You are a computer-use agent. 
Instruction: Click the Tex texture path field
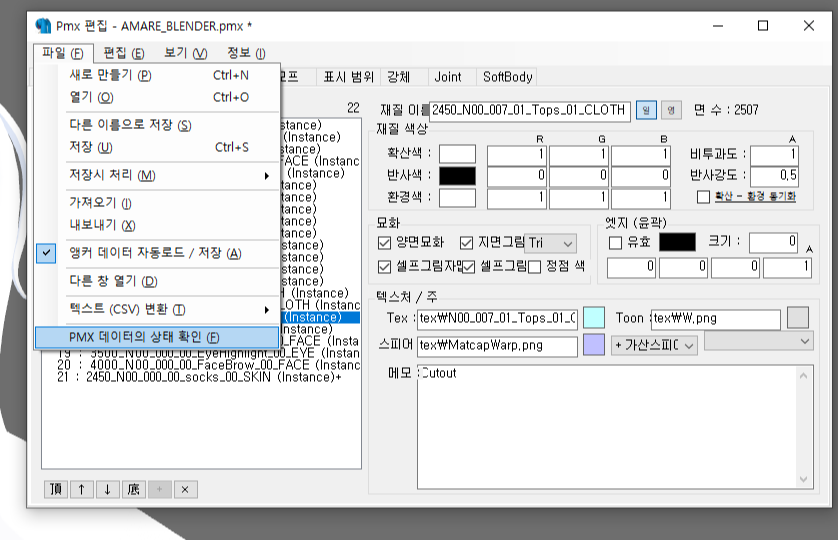498,318
